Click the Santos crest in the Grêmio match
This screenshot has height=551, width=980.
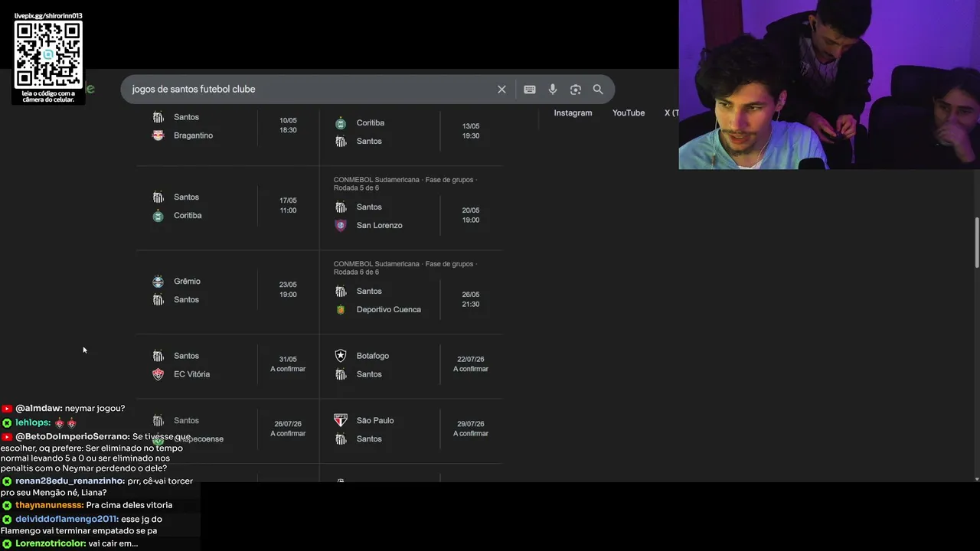click(158, 300)
